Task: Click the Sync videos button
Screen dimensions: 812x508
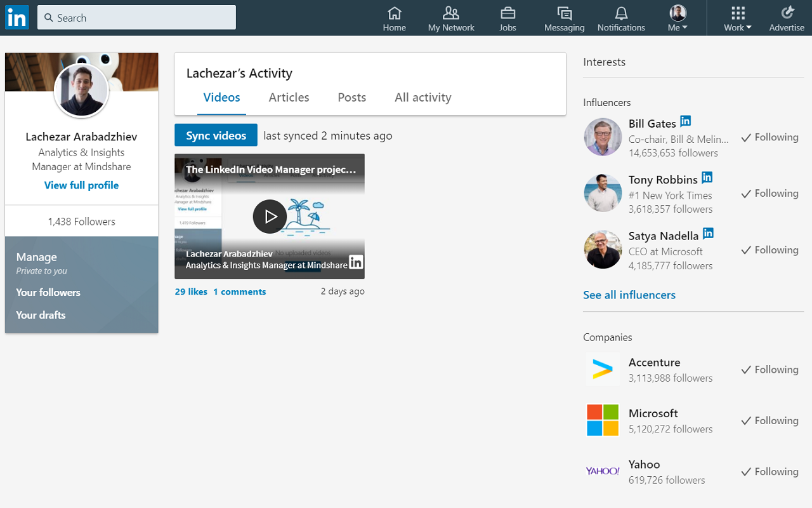Action: pyautogui.click(x=216, y=135)
